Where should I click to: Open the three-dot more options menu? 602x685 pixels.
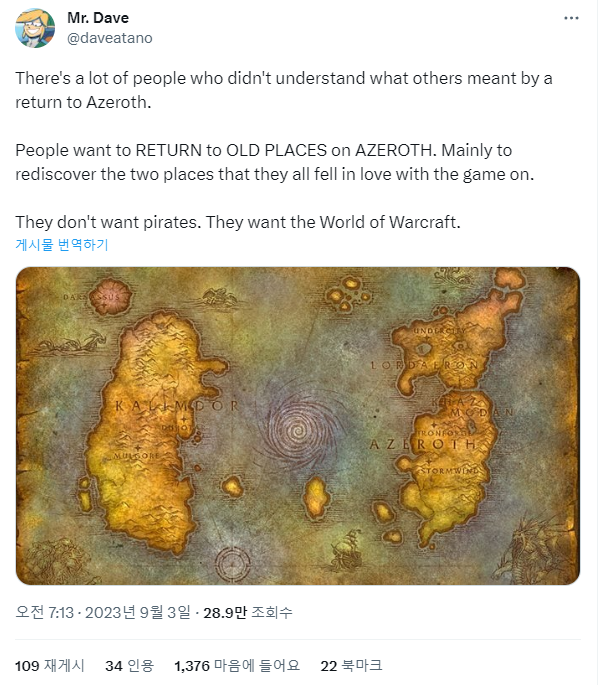pyautogui.click(x=571, y=18)
